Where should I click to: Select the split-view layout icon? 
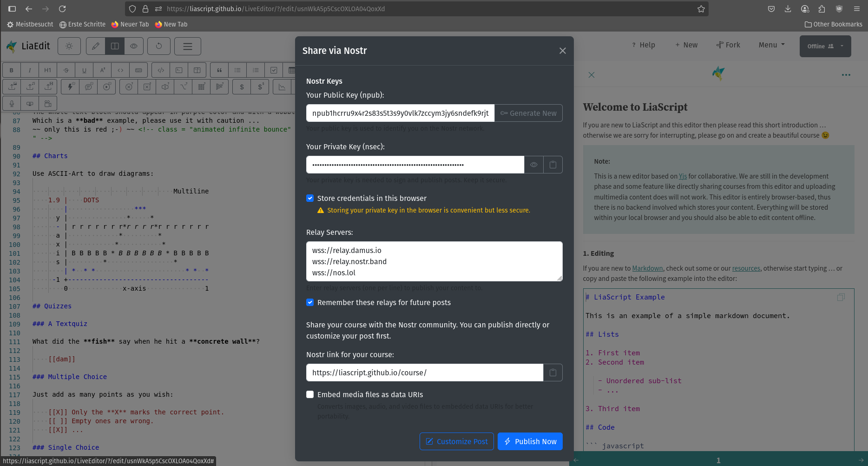point(115,46)
